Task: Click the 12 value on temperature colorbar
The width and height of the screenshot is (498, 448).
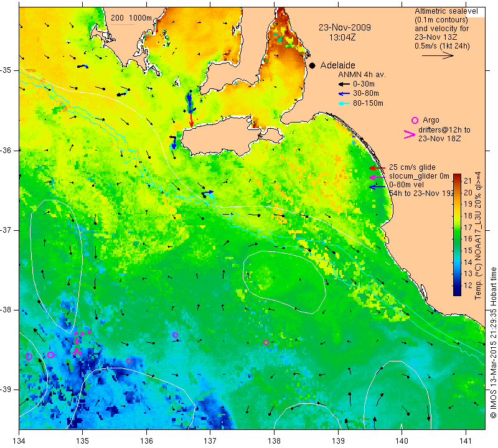Action: (x=468, y=285)
